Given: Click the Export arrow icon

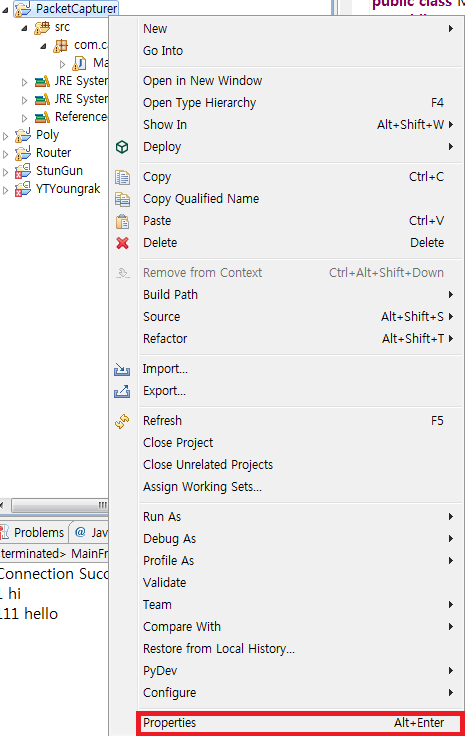Looking at the screenshot, I should pos(122,391).
